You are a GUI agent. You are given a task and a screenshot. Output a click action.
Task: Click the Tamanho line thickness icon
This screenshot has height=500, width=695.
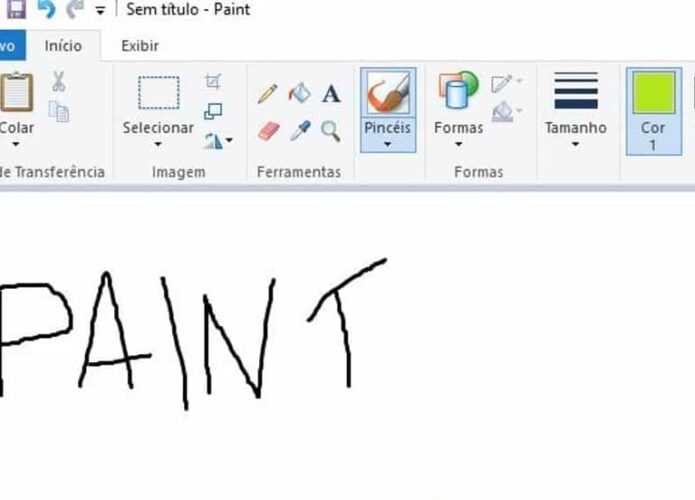click(576, 91)
